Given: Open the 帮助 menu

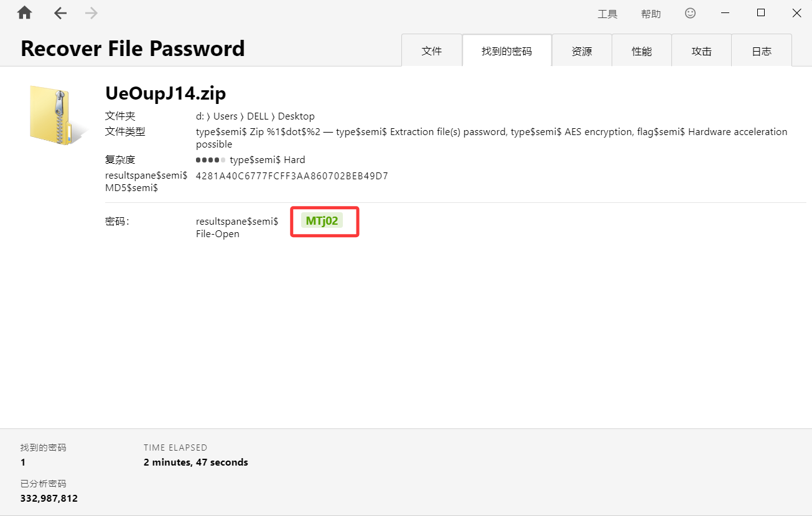Looking at the screenshot, I should click(x=651, y=14).
